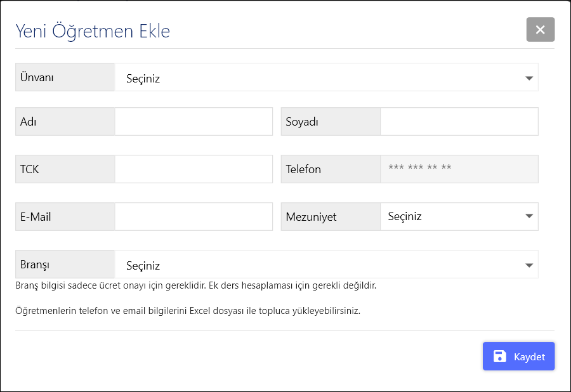Click the Branşı dropdown arrow
Screen dimensions: 571x392
(x=529, y=265)
